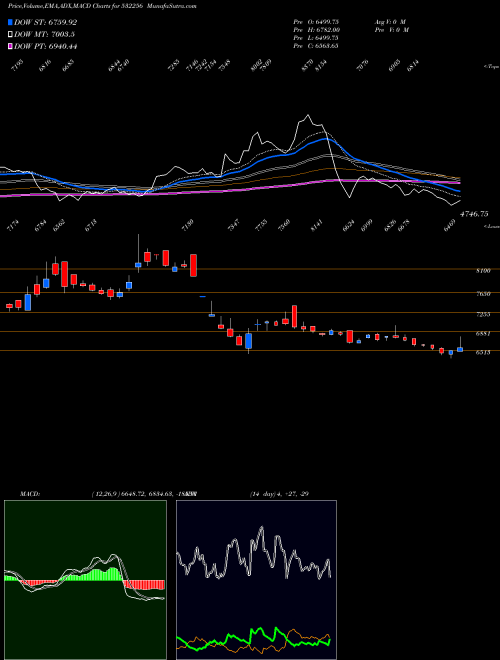500x660 pixels.
Task: Click the (14 day) ADX readout text
Action: (279, 494)
